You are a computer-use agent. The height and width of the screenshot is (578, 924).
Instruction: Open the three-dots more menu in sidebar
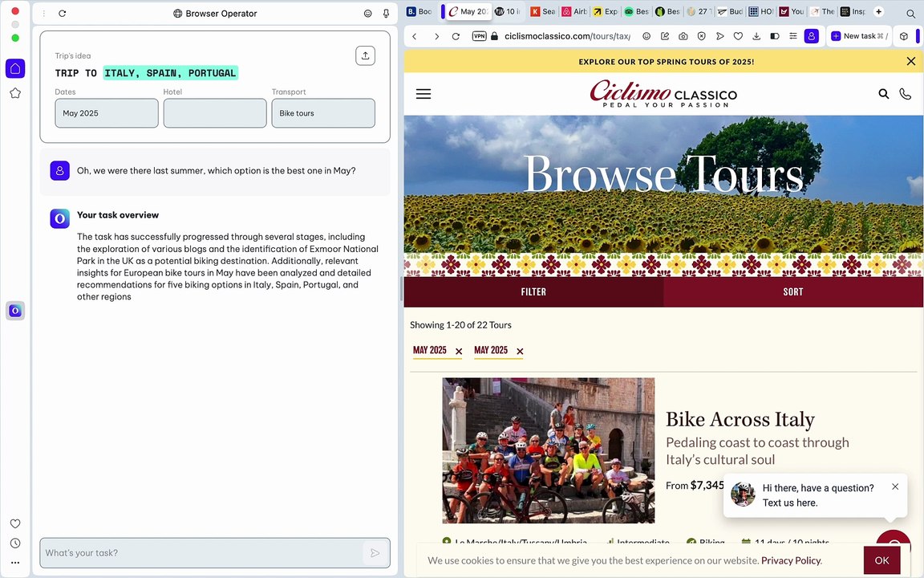pos(15,563)
